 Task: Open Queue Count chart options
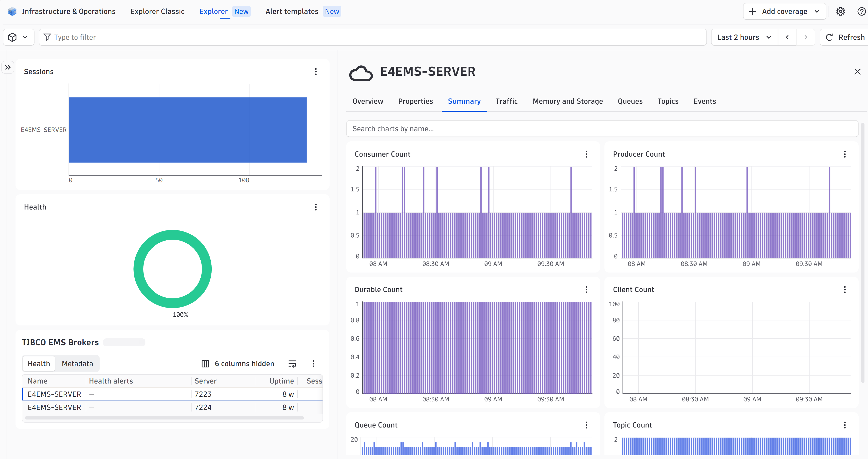(586, 425)
